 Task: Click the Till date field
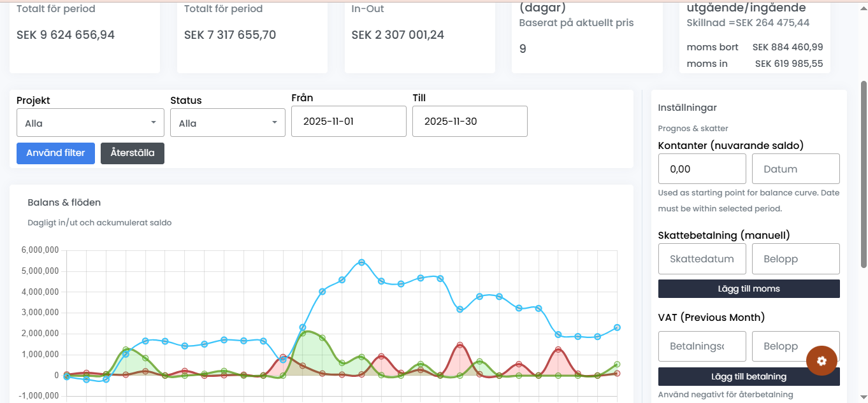pyautogui.click(x=469, y=122)
